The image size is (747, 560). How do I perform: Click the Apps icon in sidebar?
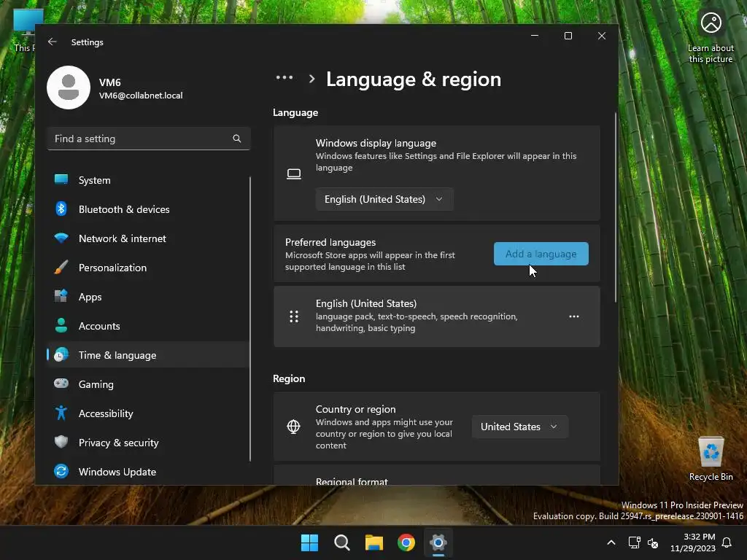tap(61, 296)
